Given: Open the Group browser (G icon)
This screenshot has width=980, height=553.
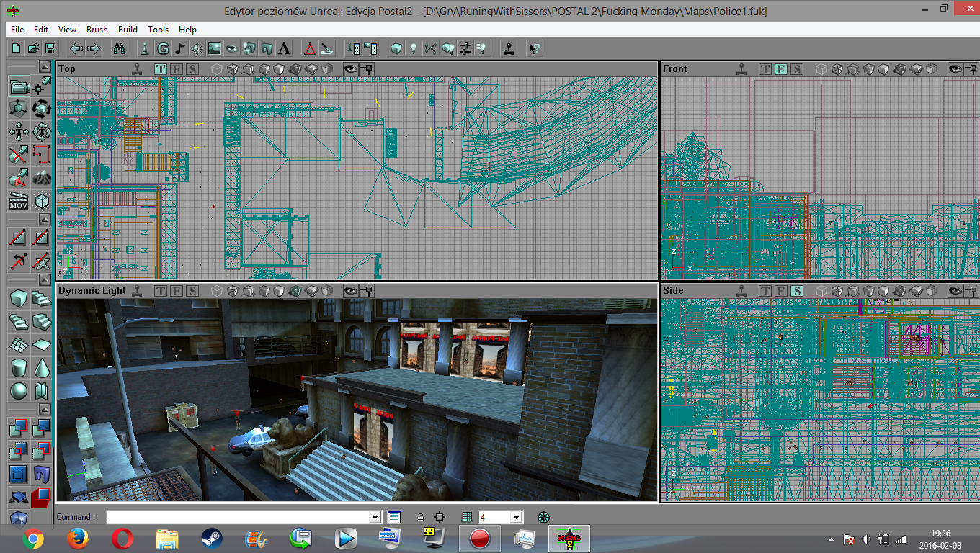Looking at the screenshot, I should click(x=163, y=48).
